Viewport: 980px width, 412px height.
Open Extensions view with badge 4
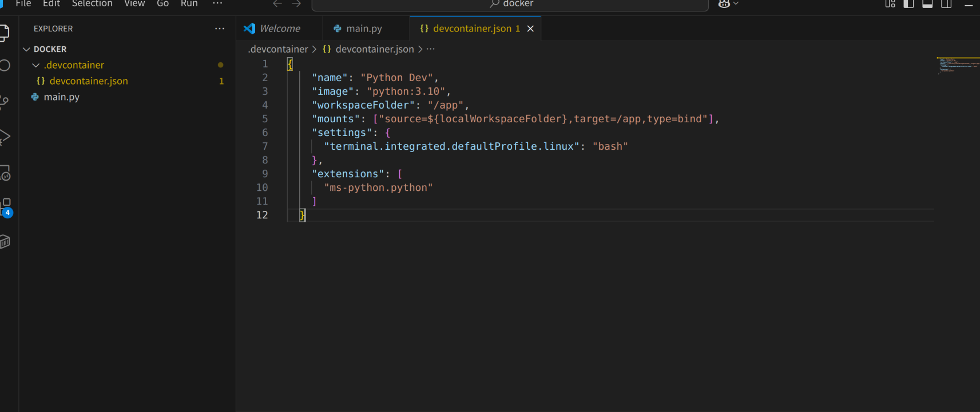click(x=6, y=207)
